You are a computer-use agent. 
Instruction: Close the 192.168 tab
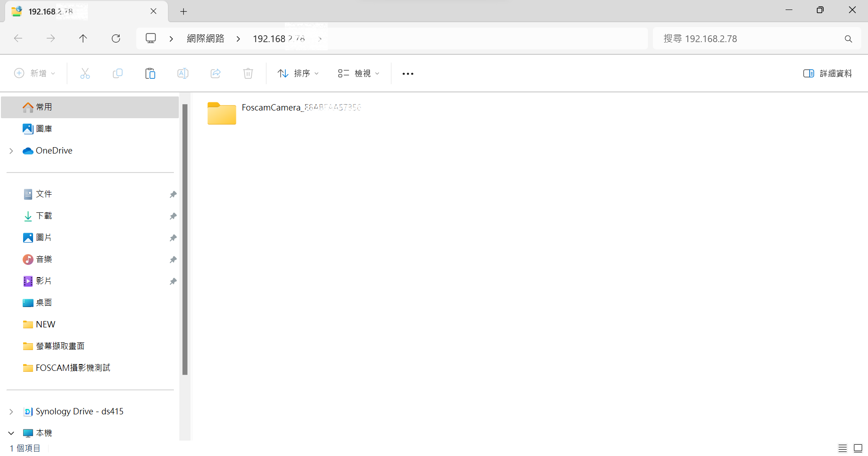pos(153,11)
